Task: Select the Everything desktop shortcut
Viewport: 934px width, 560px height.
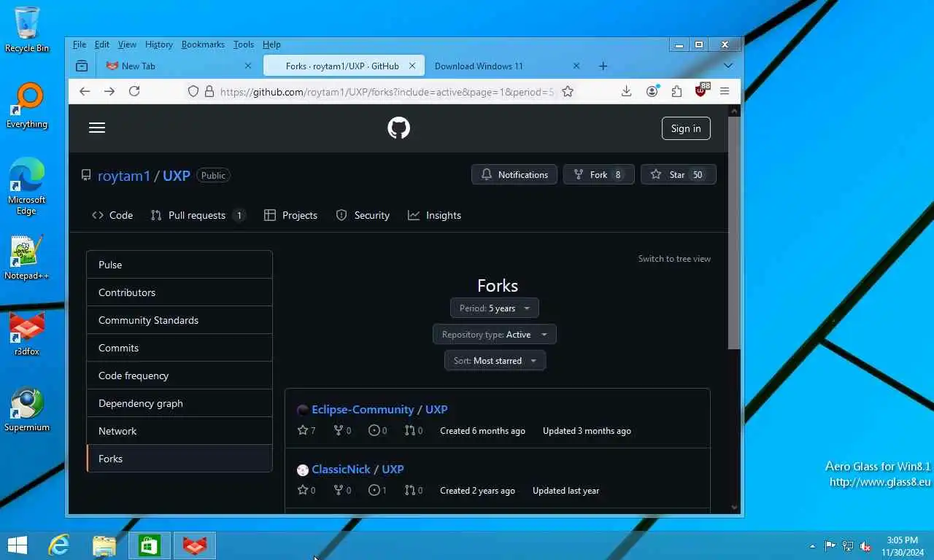Action: 27,106
